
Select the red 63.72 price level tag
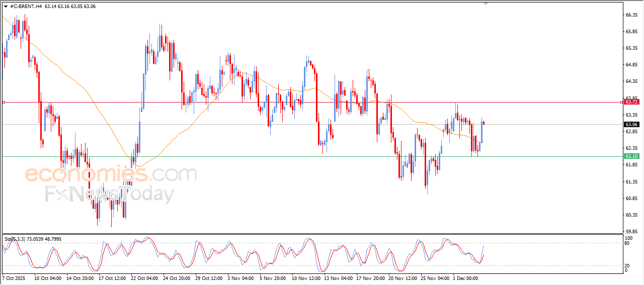tap(631, 102)
